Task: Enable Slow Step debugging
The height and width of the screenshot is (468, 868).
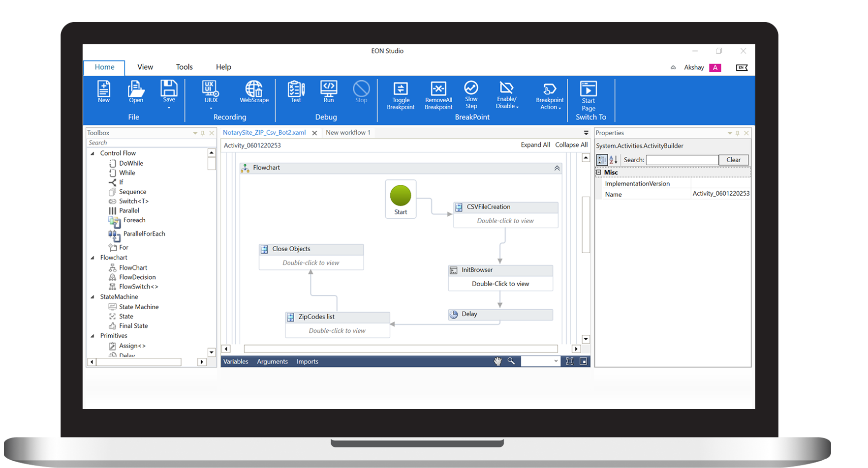Action: (471, 94)
